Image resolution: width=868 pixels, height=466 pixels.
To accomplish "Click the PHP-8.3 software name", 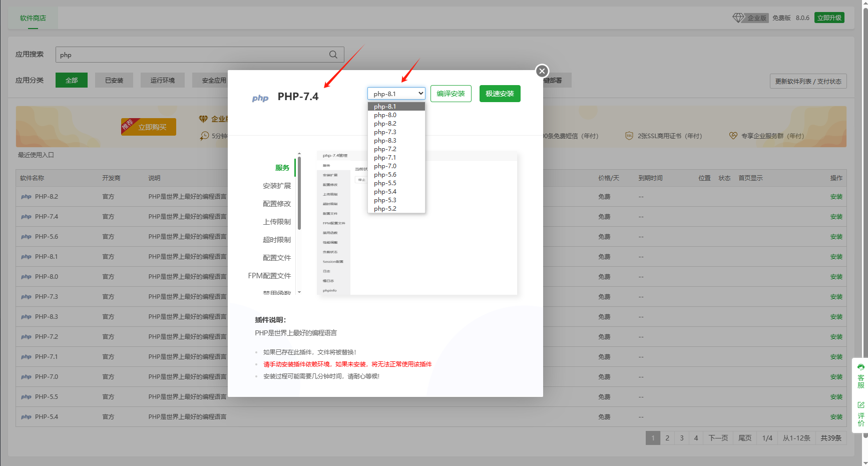I will pyautogui.click(x=47, y=317).
